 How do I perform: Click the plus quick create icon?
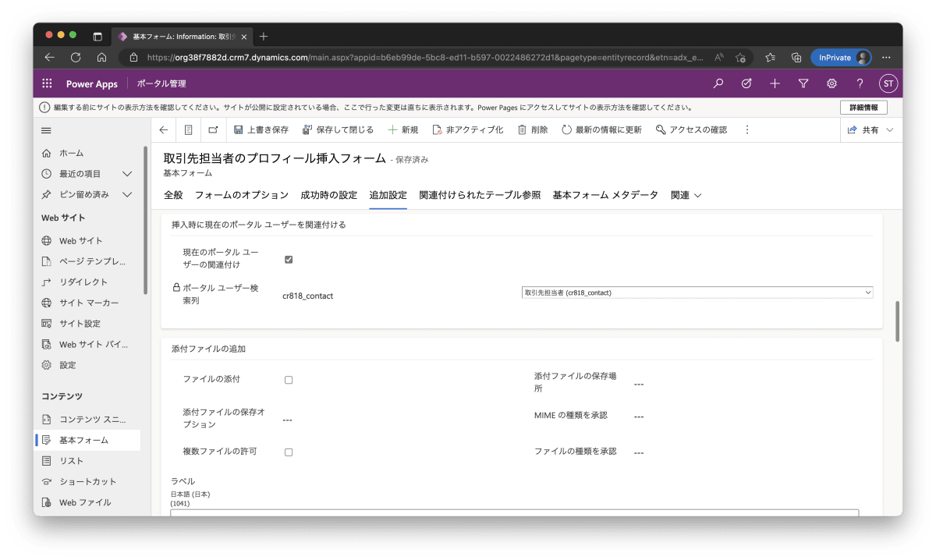click(775, 83)
